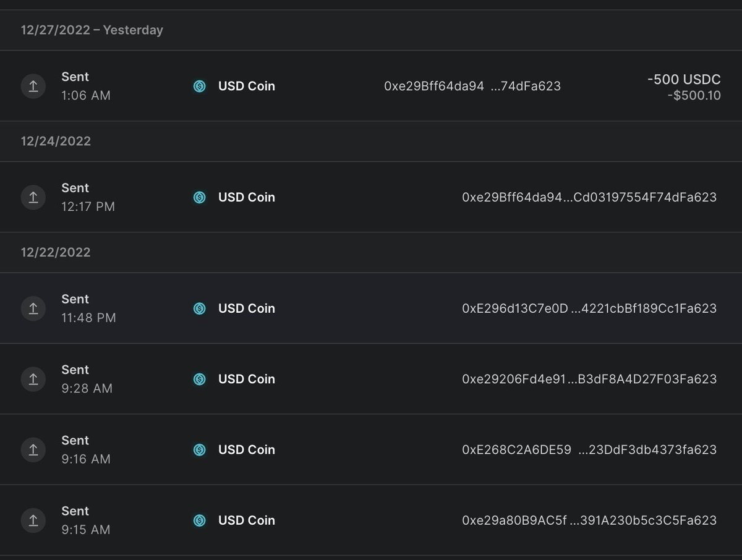Open address ending Cd03197554F74dFa623

589,197
